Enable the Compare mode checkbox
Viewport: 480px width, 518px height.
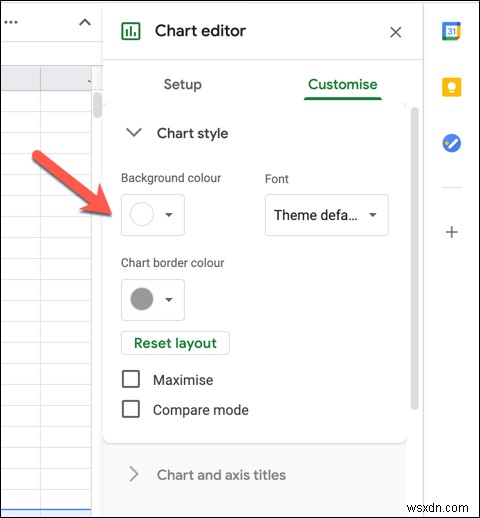pos(131,409)
